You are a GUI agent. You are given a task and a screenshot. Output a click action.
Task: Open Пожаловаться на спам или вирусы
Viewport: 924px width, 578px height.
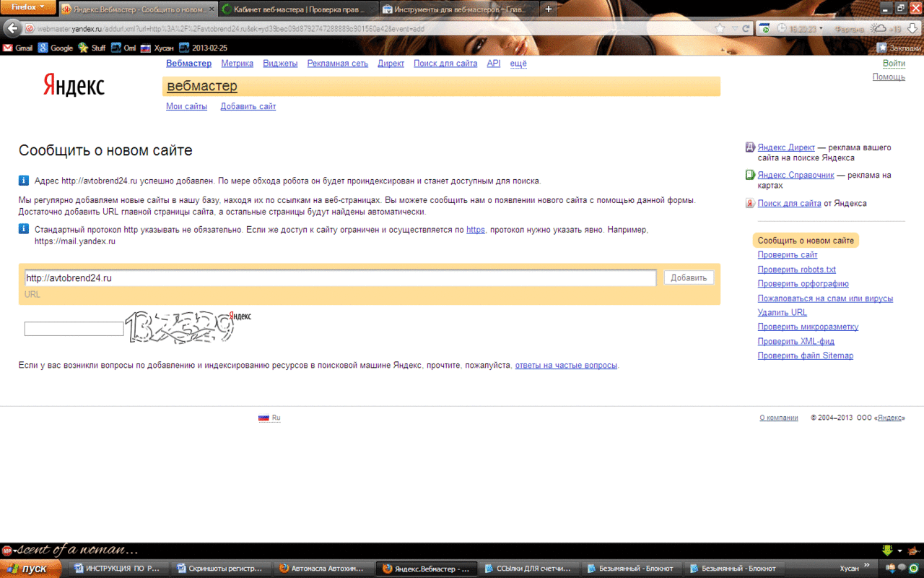point(825,298)
